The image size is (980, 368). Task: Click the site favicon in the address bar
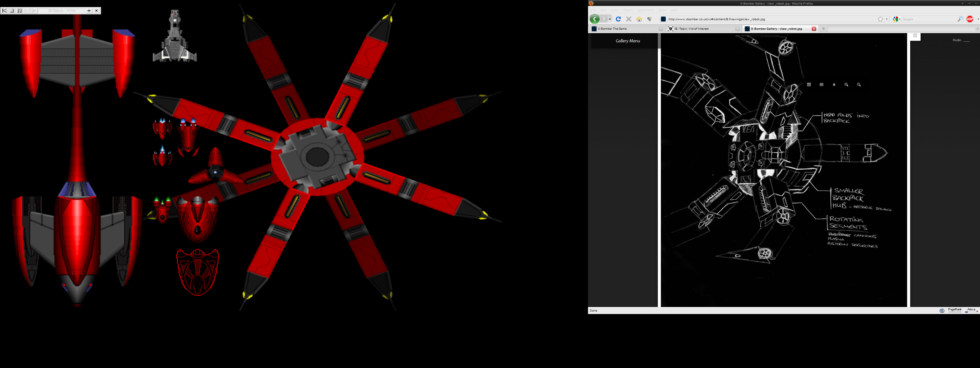[663, 19]
